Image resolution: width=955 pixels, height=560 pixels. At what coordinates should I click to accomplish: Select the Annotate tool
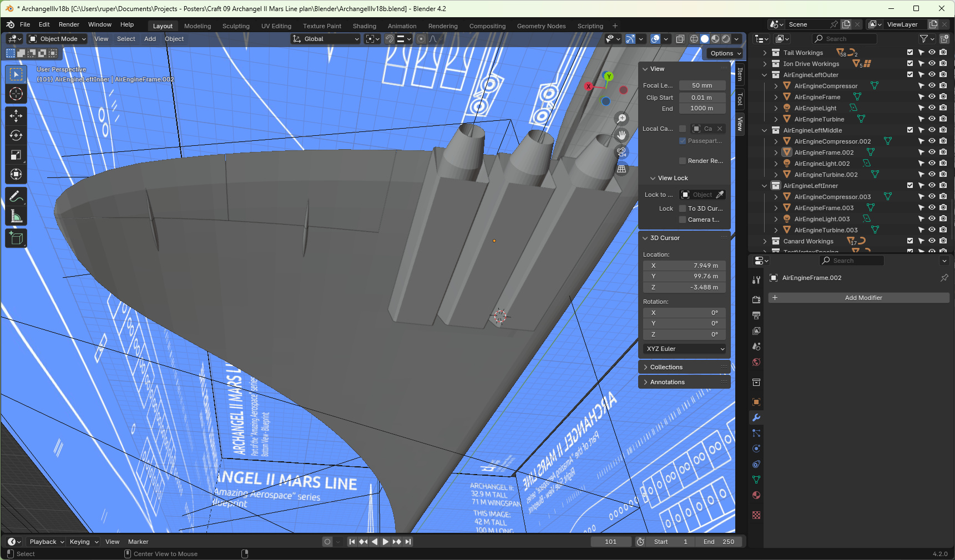[16, 196]
